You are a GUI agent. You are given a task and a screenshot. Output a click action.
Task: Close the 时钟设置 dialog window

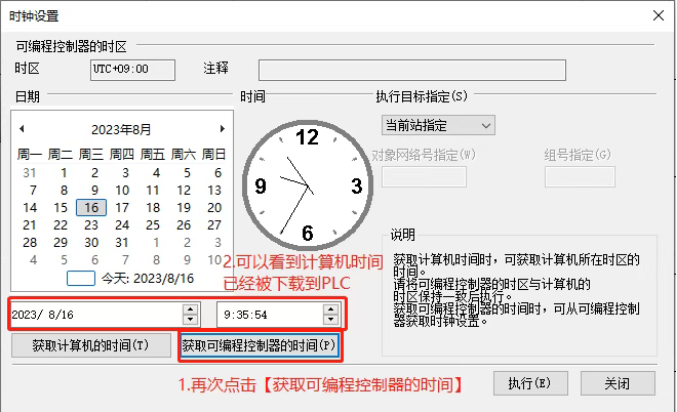click(x=657, y=15)
